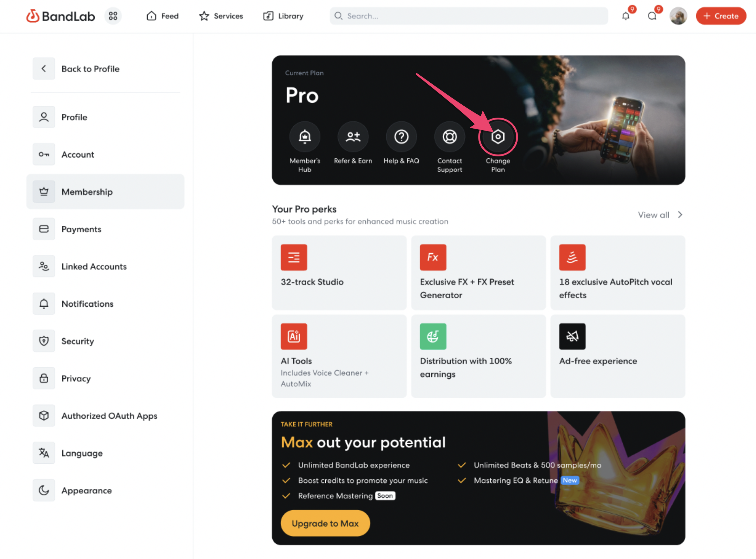Click the Back to Profile arrow icon

point(44,69)
